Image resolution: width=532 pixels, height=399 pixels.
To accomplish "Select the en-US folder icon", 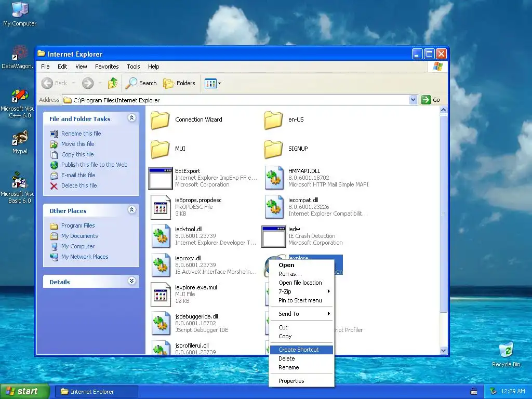I will (x=273, y=120).
